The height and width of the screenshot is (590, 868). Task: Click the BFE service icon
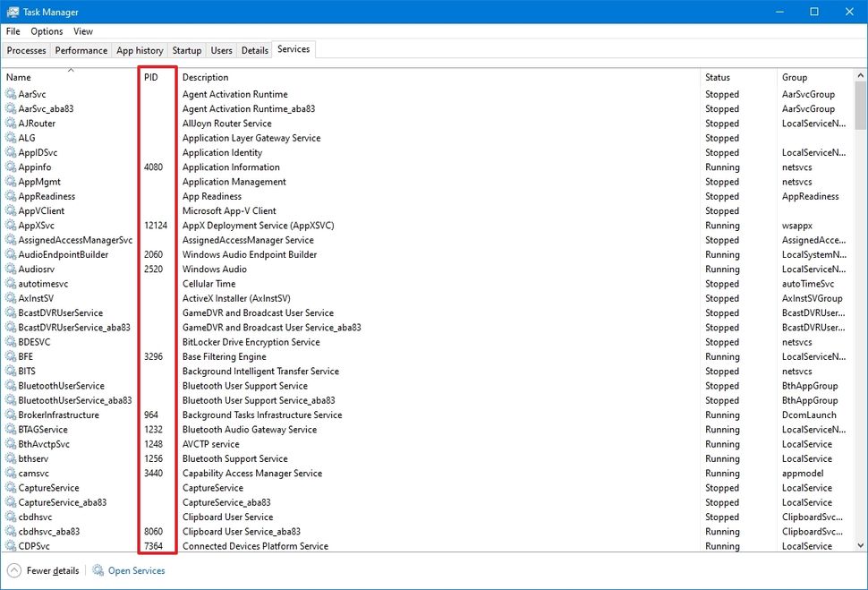pos(13,356)
